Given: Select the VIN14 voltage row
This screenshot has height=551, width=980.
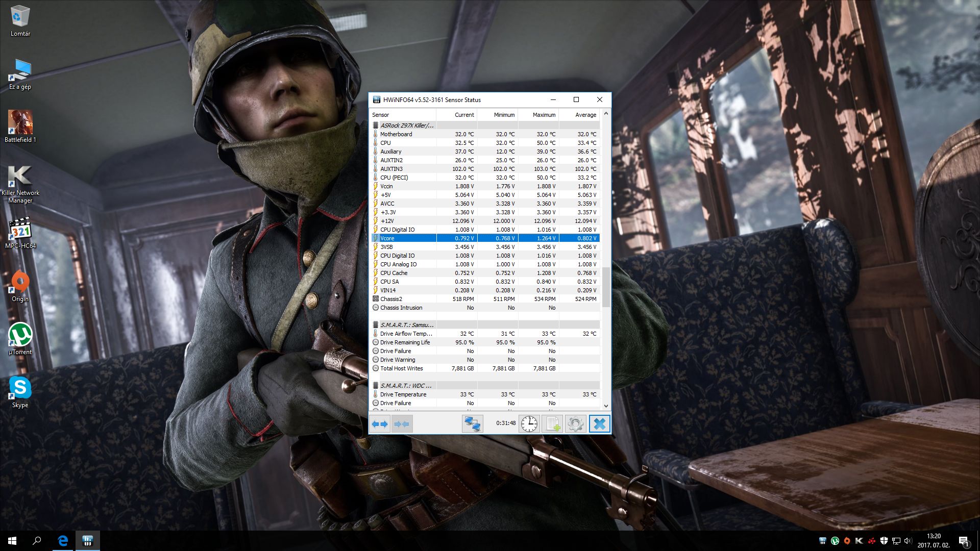Looking at the screenshot, I should tap(485, 290).
